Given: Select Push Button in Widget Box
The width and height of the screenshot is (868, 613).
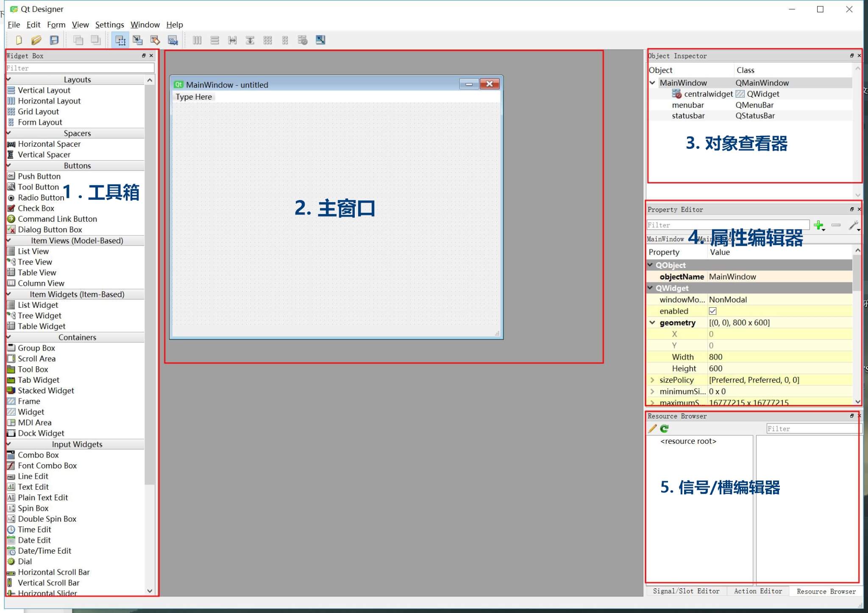Looking at the screenshot, I should click(39, 176).
